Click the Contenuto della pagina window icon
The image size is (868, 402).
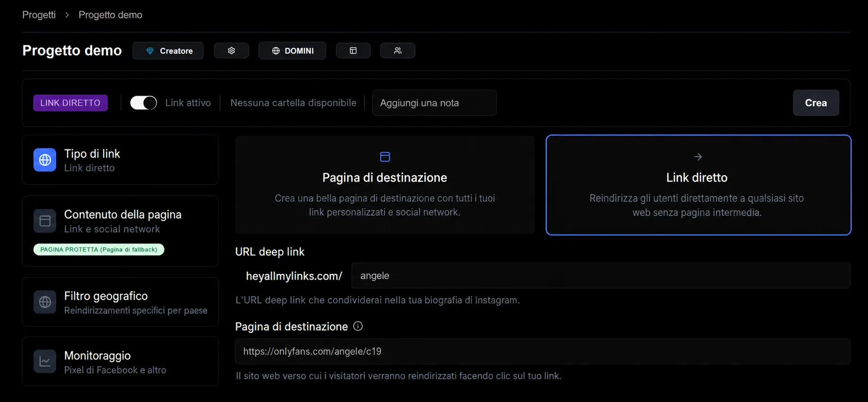click(x=45, y=221)
